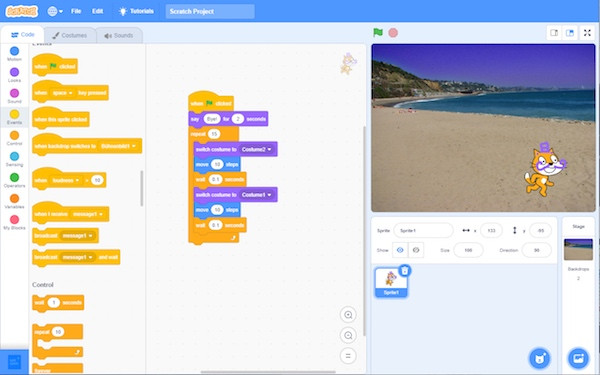Screen dimensions: 600x375
Task: Hide the sprite using crossed eye button
Action: click(416, 250)
